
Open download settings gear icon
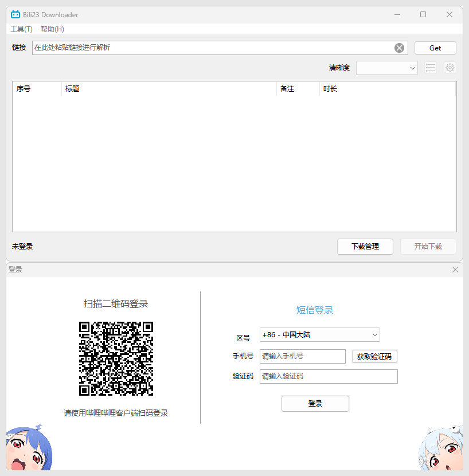450,68
